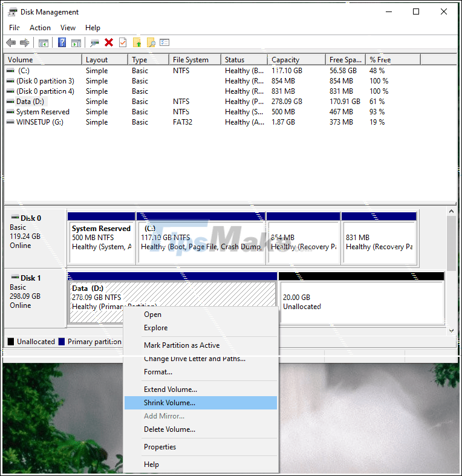Viewport: 462px width, 476px height.
Task: Click the 56.58 GB free space cell
Action: pyautogui.click(x=343, y=70)
